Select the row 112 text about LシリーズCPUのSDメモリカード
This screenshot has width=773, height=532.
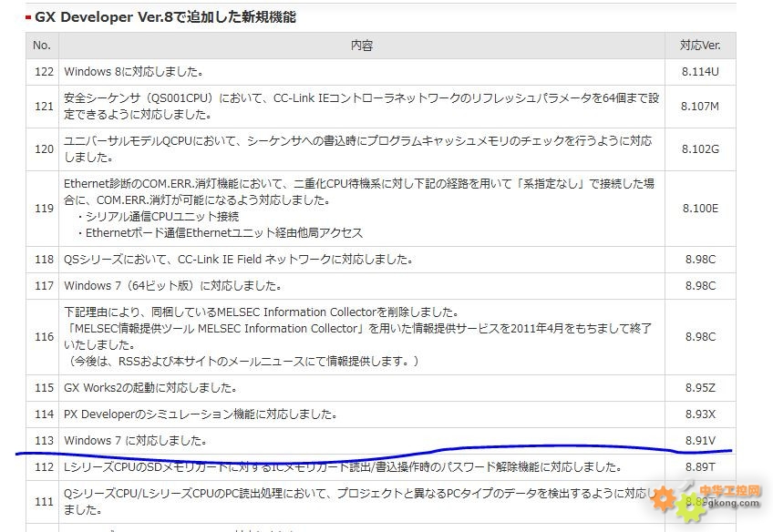343,467
